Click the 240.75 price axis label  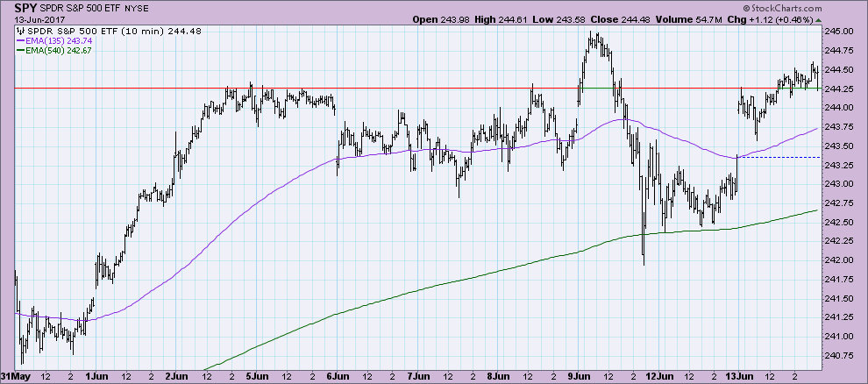tap(844, 356)
